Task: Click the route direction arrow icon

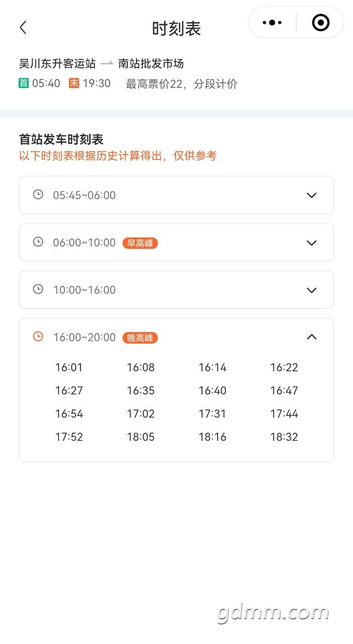Action: [x=107, y=63]
